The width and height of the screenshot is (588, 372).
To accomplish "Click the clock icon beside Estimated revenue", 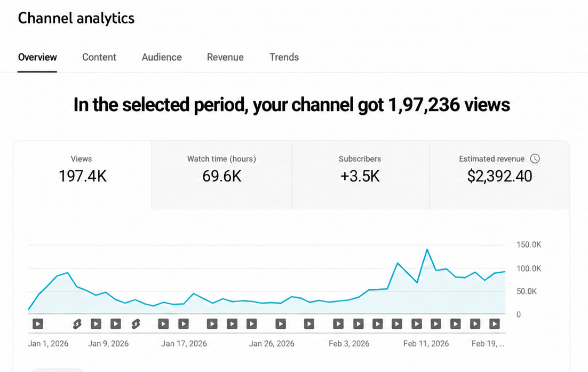I will (535, 159).
